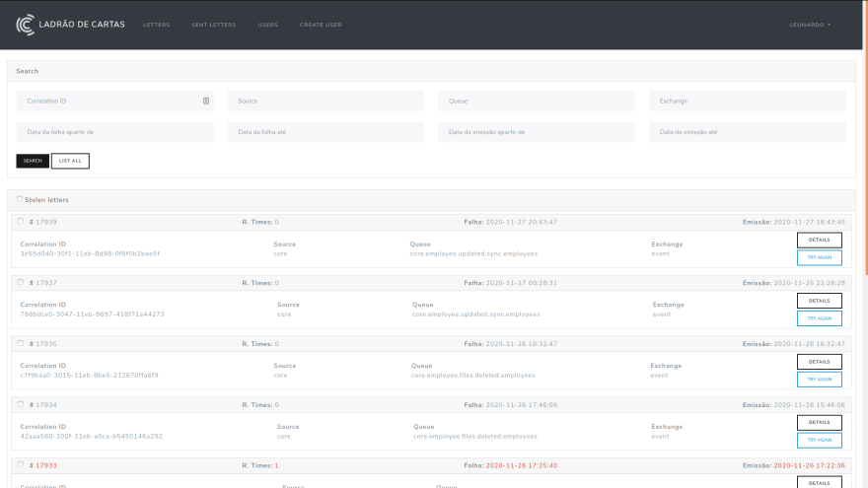Expand the Leonardo user dropdown
868x488 pixels.
(810, 25)
